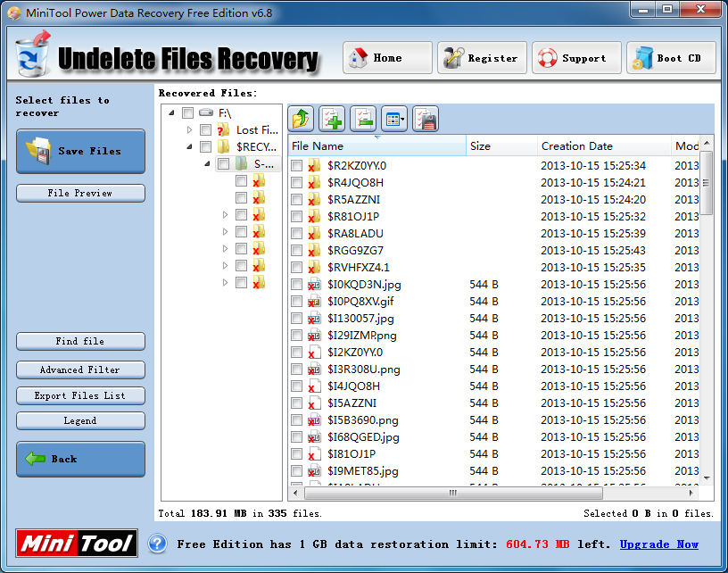The width and height of the screenshot is (728, 573).
Task: Click the check-all files toolbar icon
Action: pyautogui.click(x=332, y=119)
